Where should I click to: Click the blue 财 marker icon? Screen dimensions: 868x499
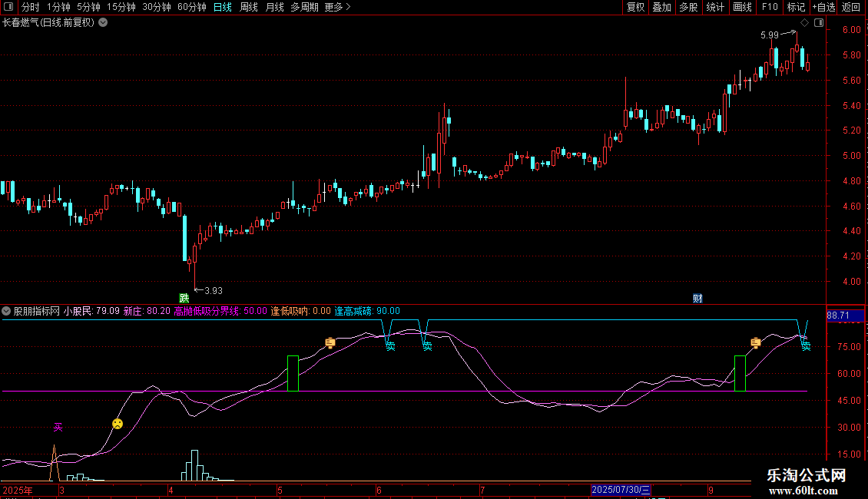[x=697, y=298]
